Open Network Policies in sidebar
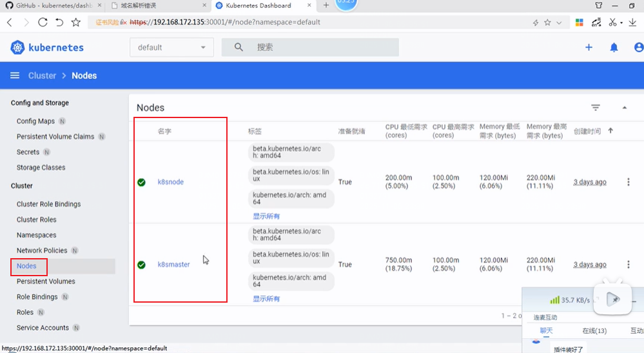This screenshot has height=353, width=644. (42, 250)
